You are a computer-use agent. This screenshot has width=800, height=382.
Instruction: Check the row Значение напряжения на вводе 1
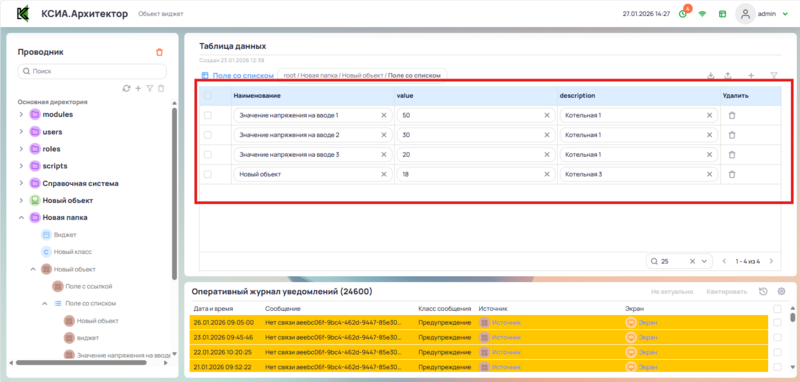[208, 115]
